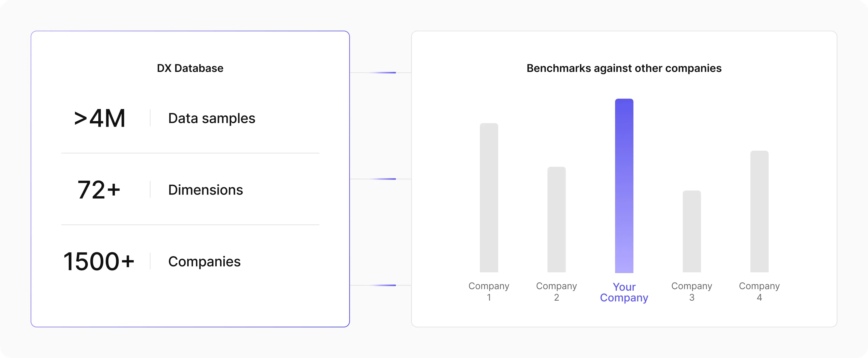Open the purple Your Company label
The height and width of the screenshot is (358, 868).
coord(624,292)
